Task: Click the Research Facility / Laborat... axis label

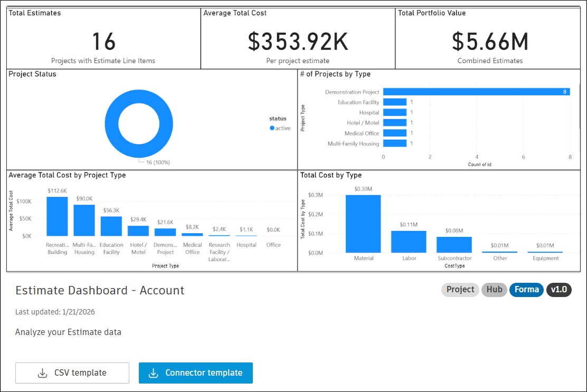Action: [x=220, y=252]
